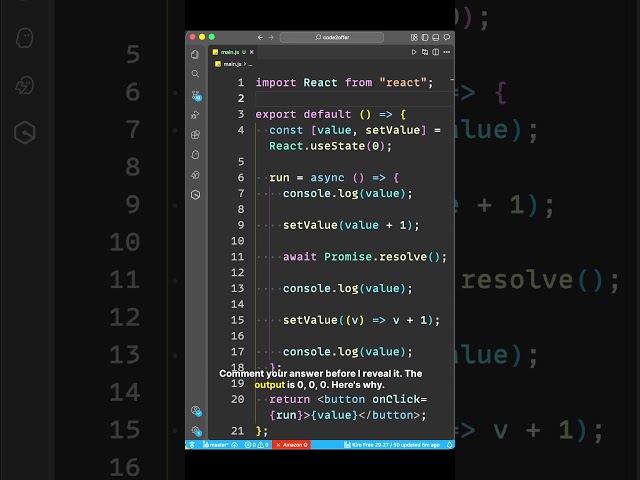
Task: Open editor More Actions ellipsis menu
Action: 447,52
